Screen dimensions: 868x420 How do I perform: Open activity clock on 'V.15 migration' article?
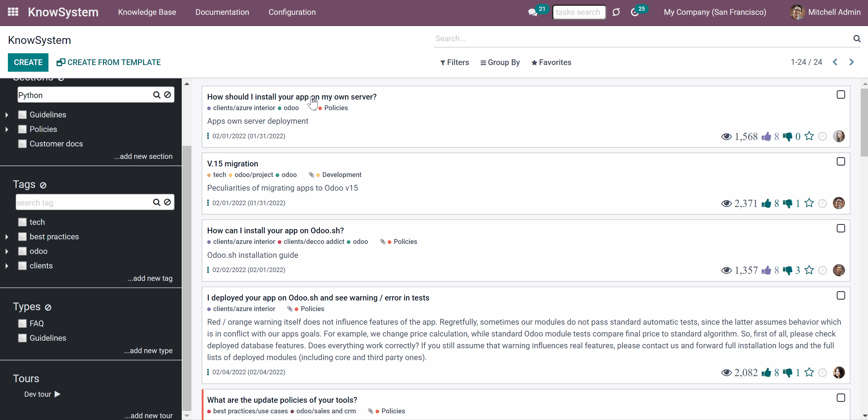823,204
